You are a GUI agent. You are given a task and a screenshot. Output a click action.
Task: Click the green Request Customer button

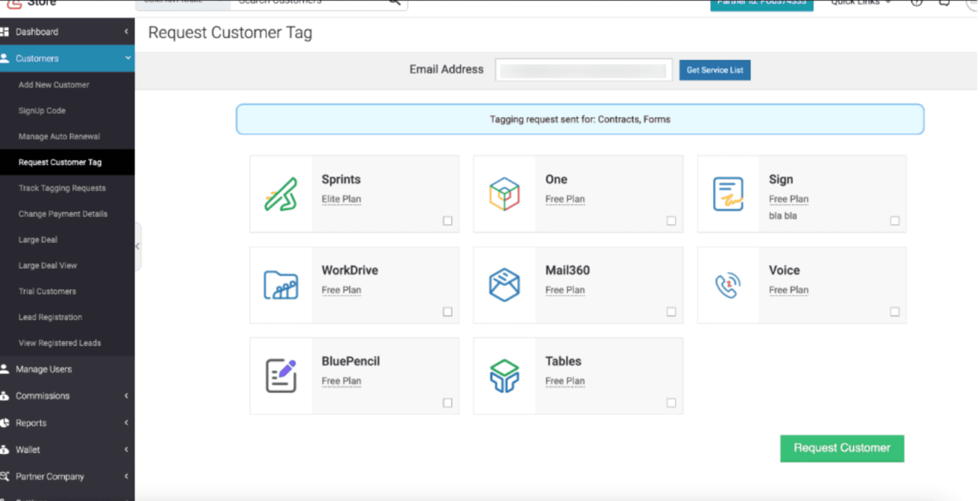pyautogui.click(x=842, y=448)
